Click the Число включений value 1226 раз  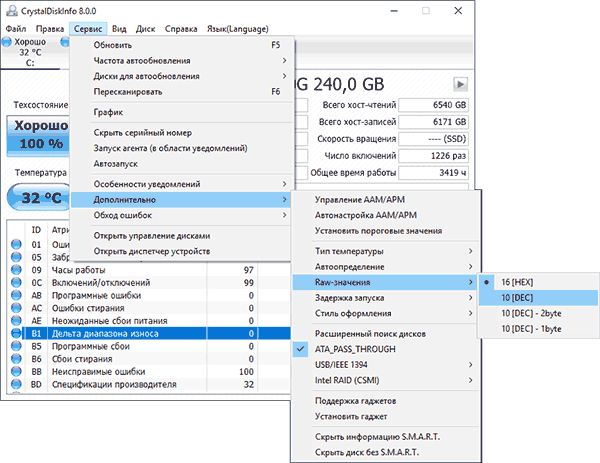pos(433,156)
